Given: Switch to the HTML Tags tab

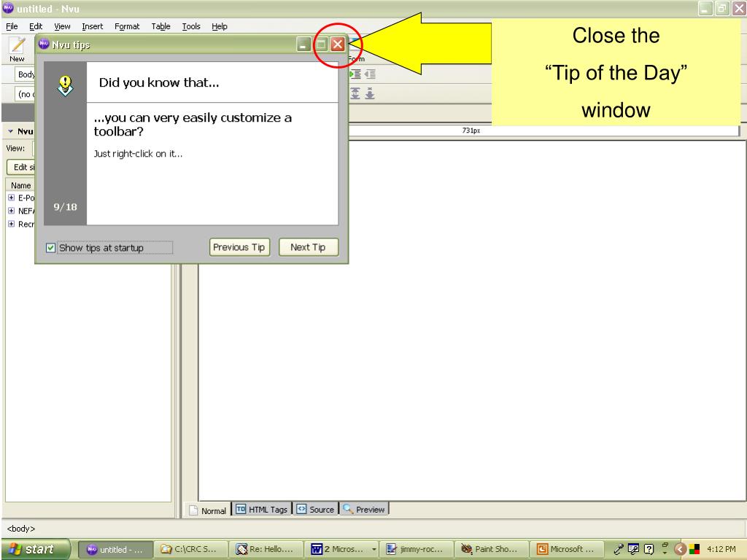Looking at the screenshot, I should pos(262,509).
